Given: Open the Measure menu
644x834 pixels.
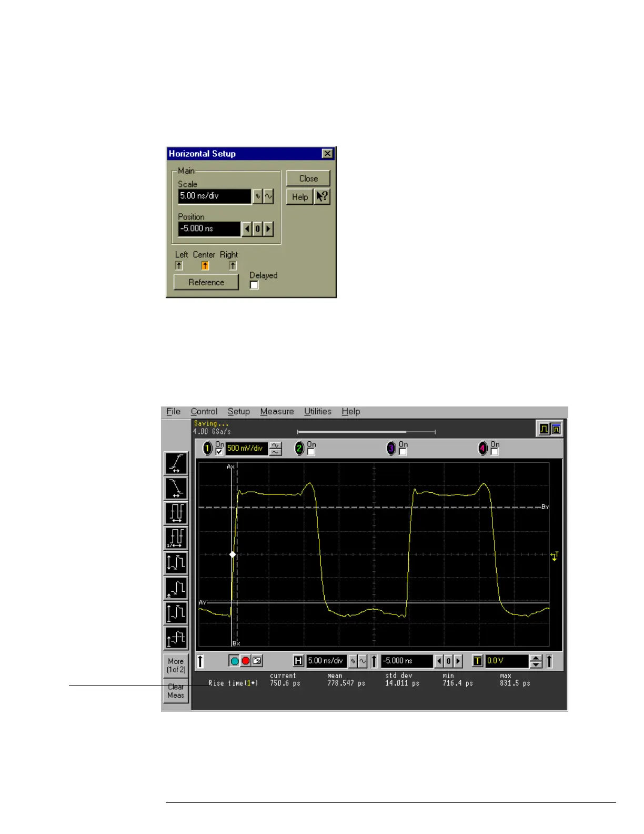Looking at the screenshot, I should pos(277,412).
